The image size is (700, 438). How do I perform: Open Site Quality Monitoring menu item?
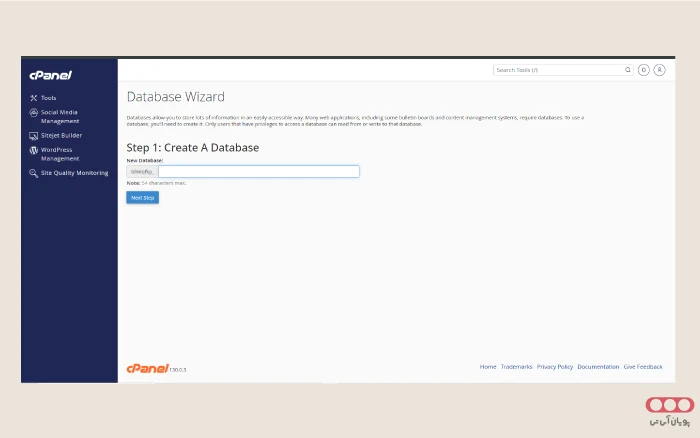point(74,173)
